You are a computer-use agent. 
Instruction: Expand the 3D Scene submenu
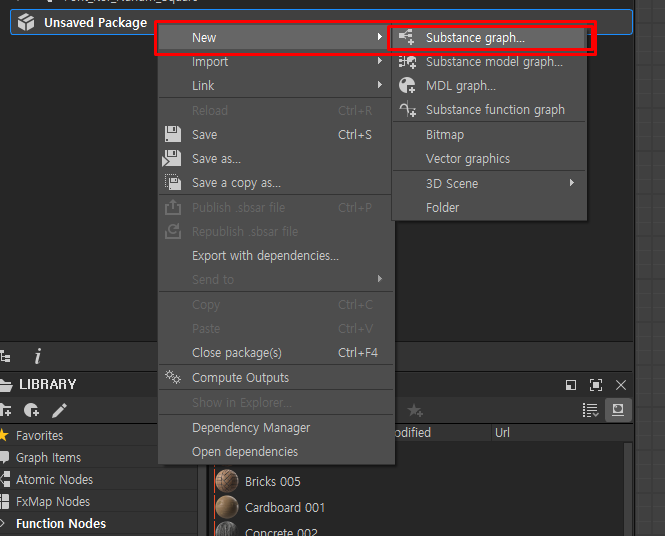click(x=489, y=184)
